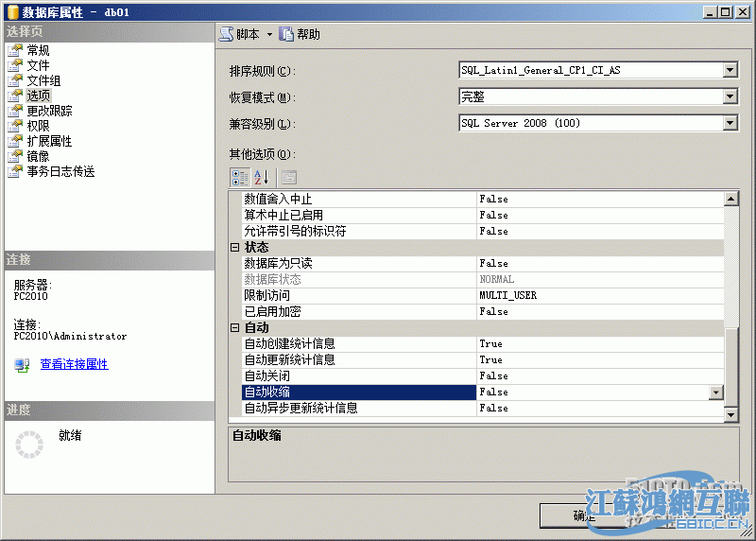Click the 脚本 script icon
The height and width of the screenshot is (541, 756).
[x=226, y=34]
